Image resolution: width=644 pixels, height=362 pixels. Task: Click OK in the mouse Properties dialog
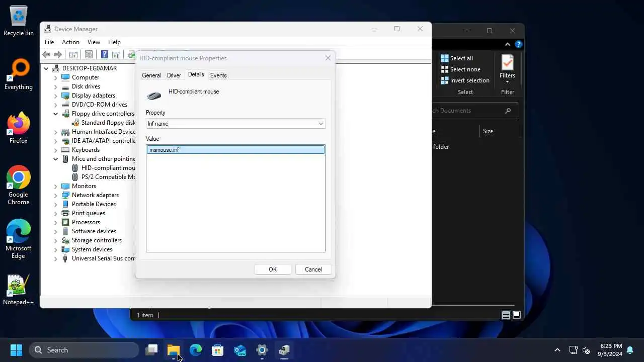point(273,269)
